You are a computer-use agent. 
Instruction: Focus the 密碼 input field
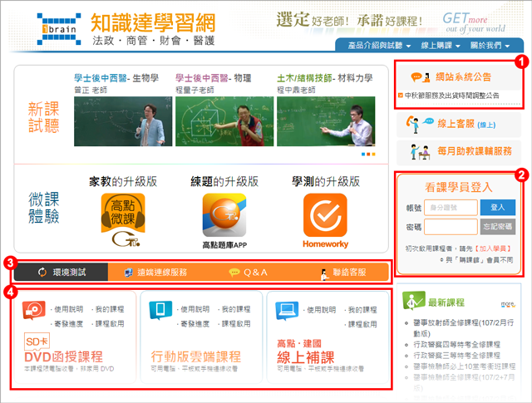451,227
